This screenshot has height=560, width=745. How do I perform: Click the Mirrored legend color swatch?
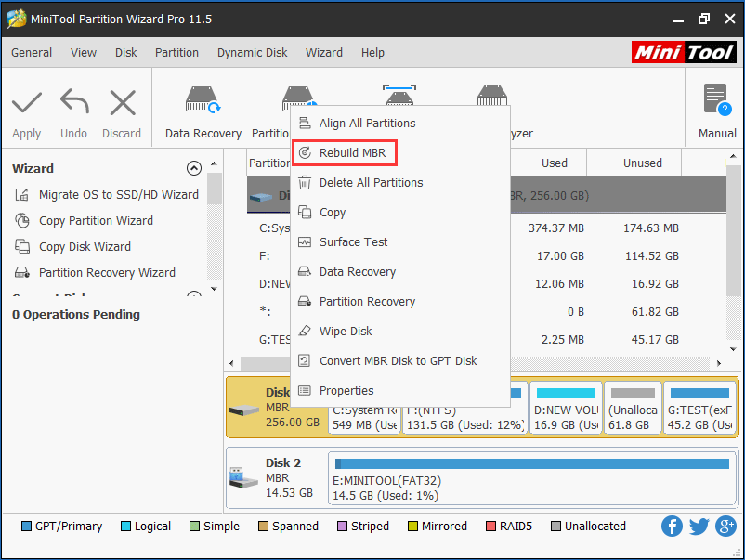click(412, 527)
